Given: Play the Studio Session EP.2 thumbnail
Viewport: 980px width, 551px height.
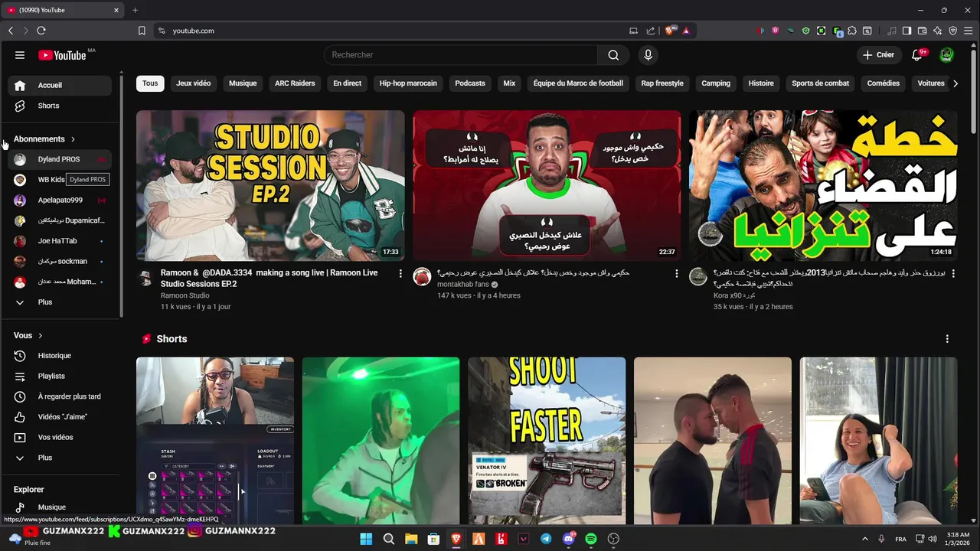Looking at the screenshot, I should (270, 186).
